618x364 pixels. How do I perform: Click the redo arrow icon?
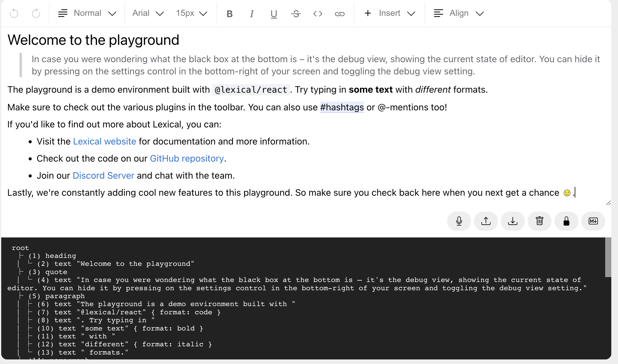[x=36, y=13]
